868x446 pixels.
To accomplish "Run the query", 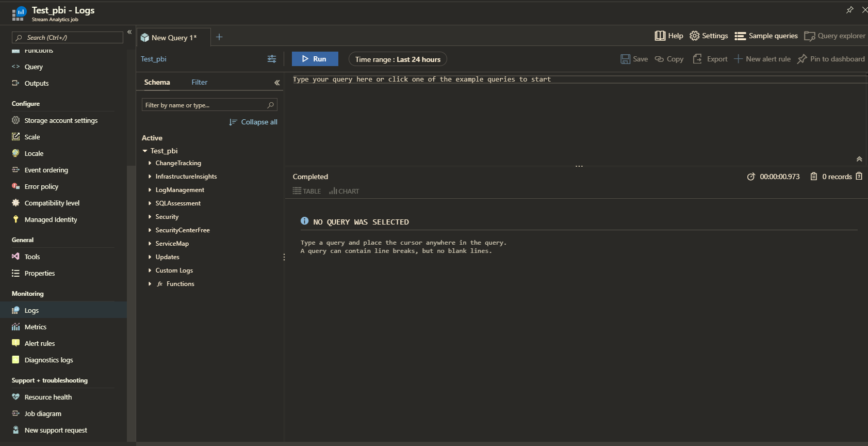I will pyautogui.click(x=315, y=59).
